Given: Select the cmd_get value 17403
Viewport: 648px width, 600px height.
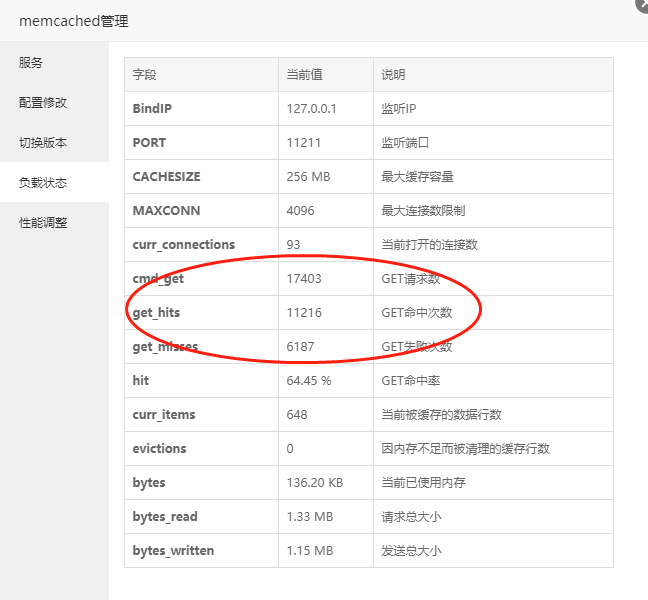Looking at the screenshot, I should coord(304,279).
